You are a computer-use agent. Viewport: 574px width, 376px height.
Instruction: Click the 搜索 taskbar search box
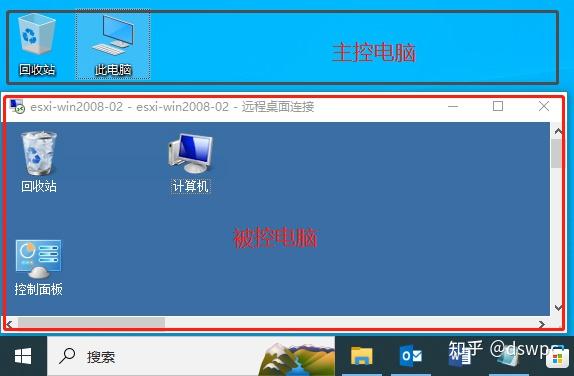pos(191,356)
